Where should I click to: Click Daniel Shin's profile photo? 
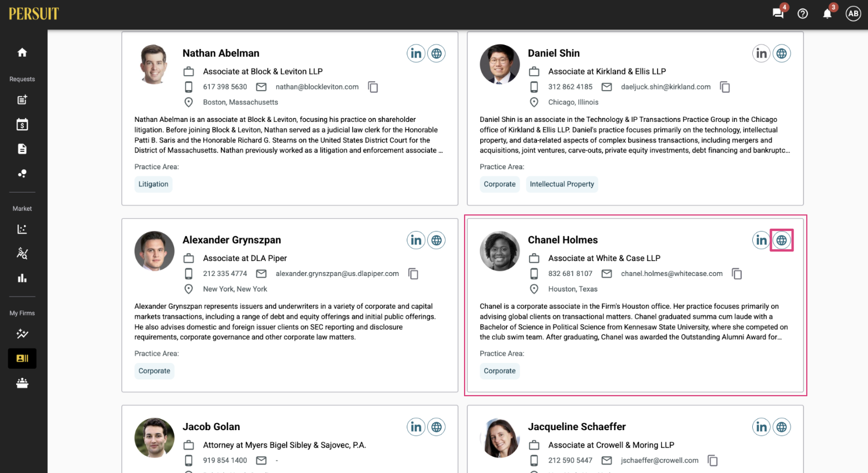click(500, 64)
